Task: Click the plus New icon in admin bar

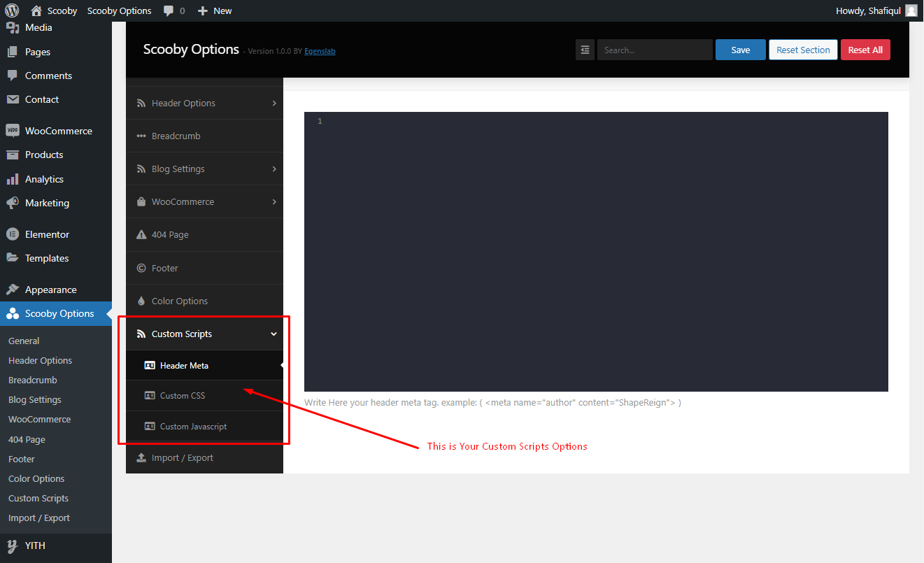Action: (203, 10)
